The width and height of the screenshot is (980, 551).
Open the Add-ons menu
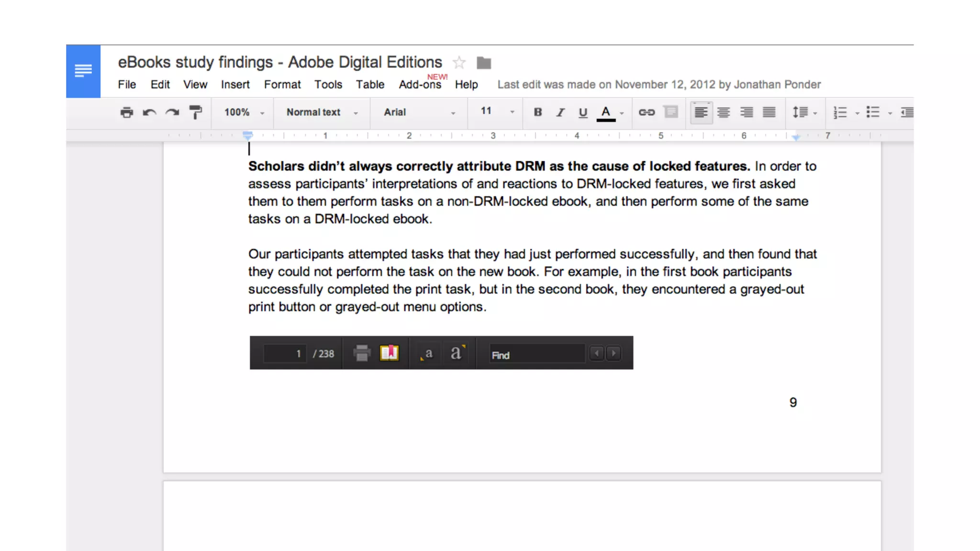point(420,85)
